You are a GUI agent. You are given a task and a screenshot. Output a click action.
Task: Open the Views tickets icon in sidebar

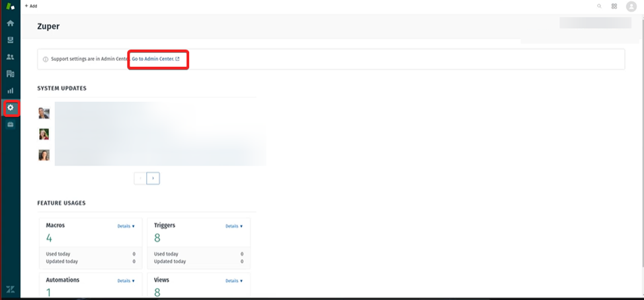(x=11, y=40)
